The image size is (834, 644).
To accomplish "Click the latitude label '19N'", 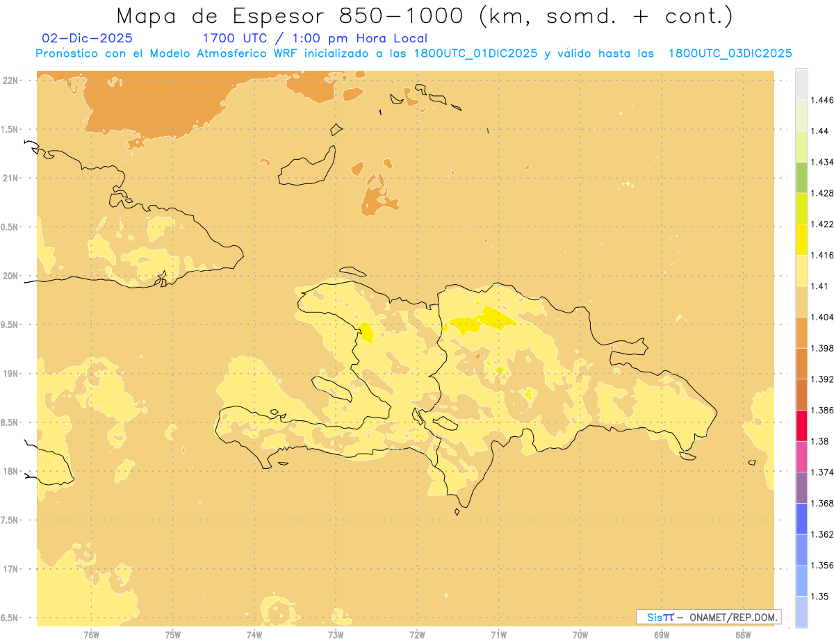I will pyautogui.click(x=11, y=374).
